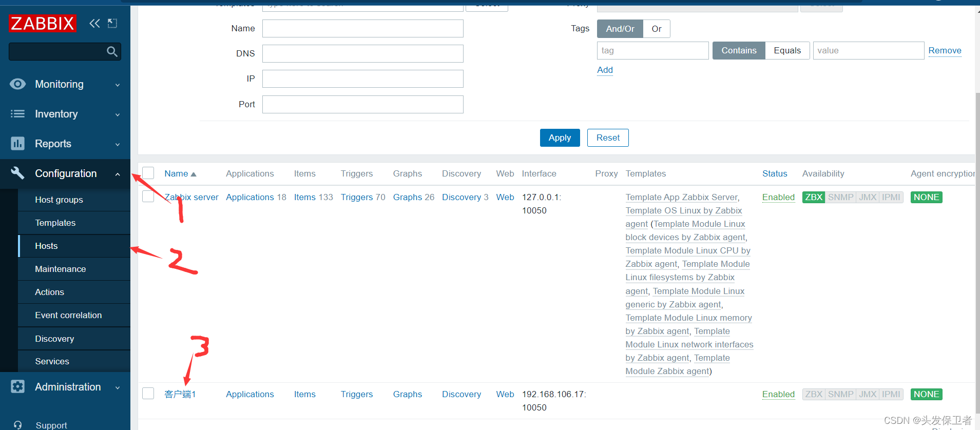Viewport: 980px width, 430px height.
Task: Focus the DNS filter input field
Action: [363, 53]
